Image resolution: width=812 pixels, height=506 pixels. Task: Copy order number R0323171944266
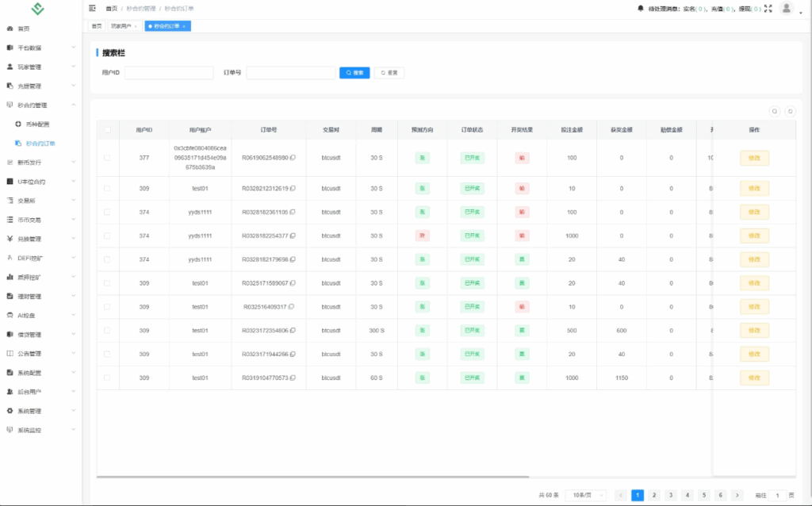pos(293,355)
